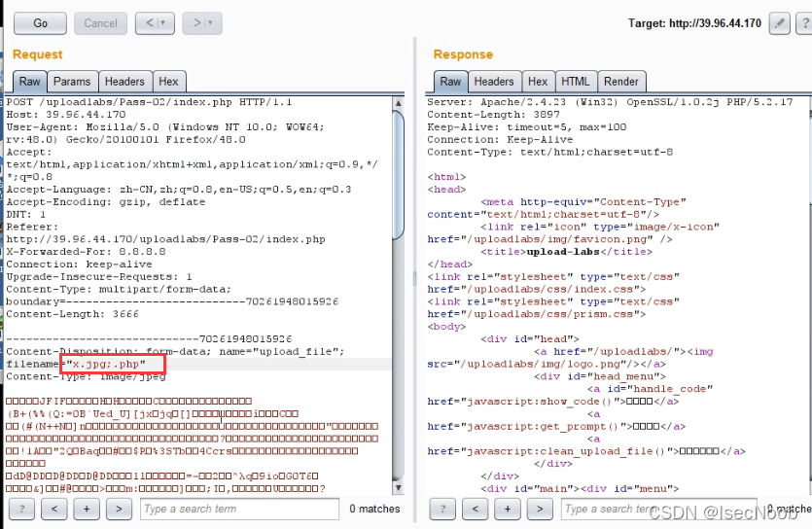Click the plus button in request search bar
Screen dimensions: 812x529
point(87,509)
